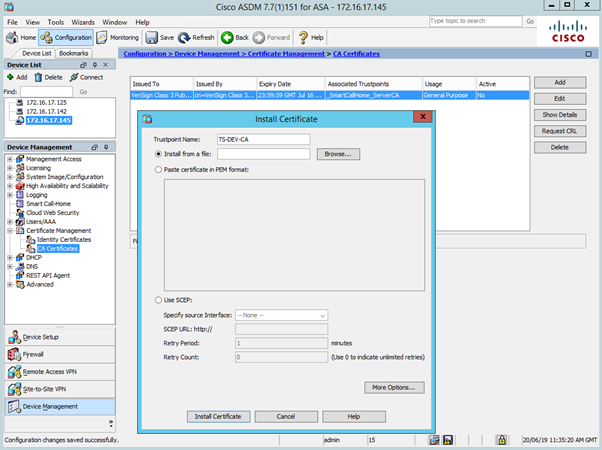
Task: Click Add device icon in Device List
Action: 9,76
